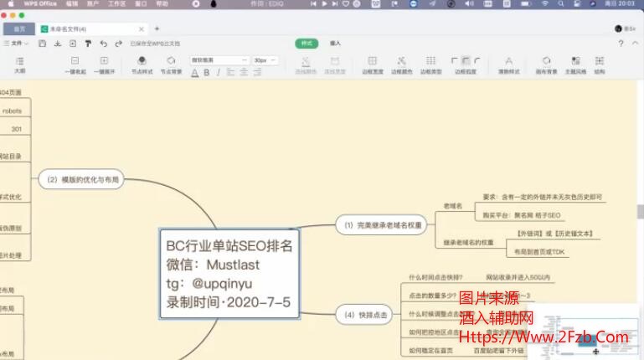Image resolution: width=644 pixels, height=360 pixels.
Task: Switch to the 首页 home tab
Action: point(19,28)
